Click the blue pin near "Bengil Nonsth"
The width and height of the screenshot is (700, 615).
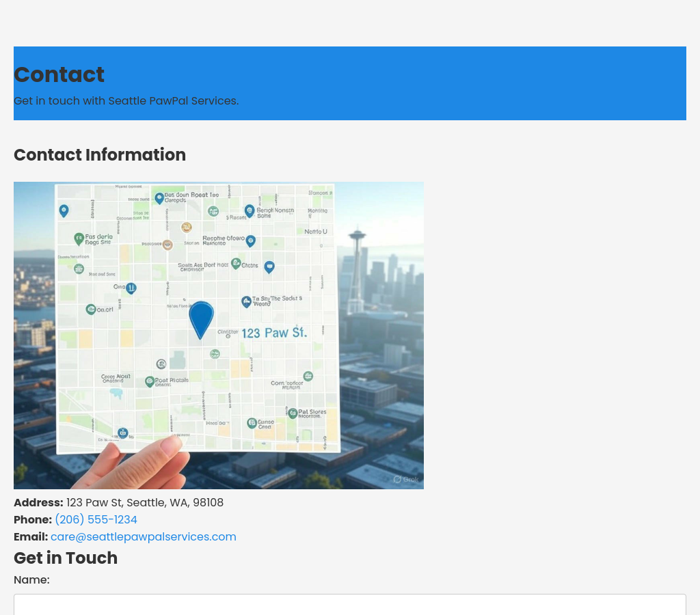tap(250, 210)
